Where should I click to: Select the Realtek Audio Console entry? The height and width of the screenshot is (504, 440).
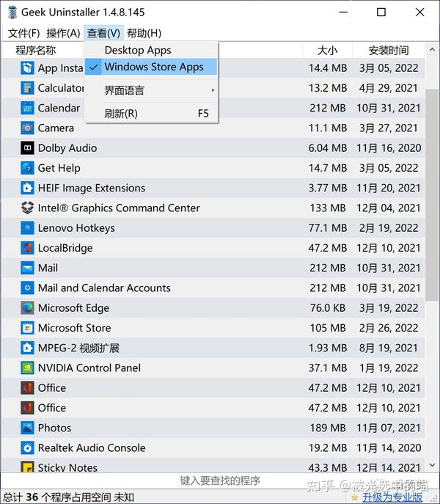click(x=92, y=448)
